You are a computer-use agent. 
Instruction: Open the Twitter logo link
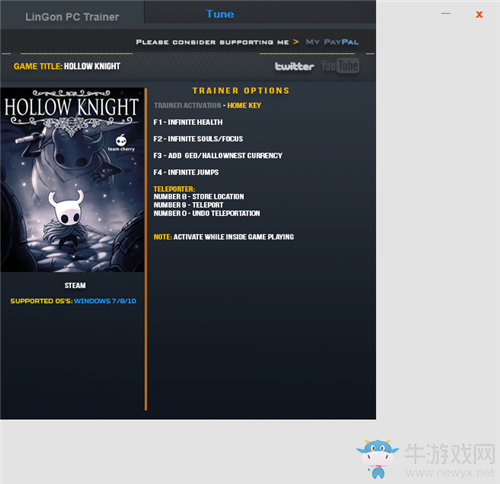tap(294, 66)
